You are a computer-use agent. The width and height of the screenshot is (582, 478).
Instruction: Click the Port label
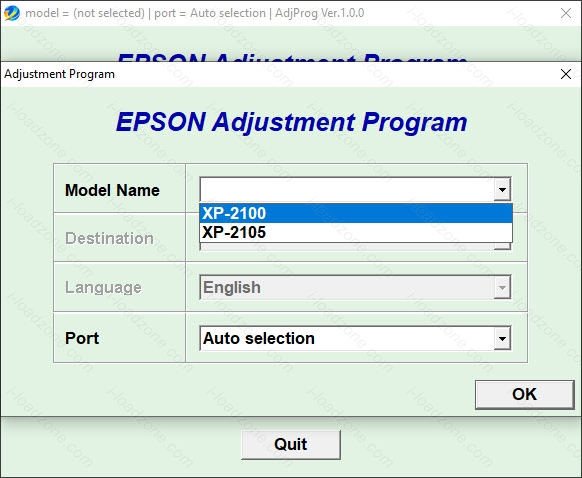click(82, 338)
